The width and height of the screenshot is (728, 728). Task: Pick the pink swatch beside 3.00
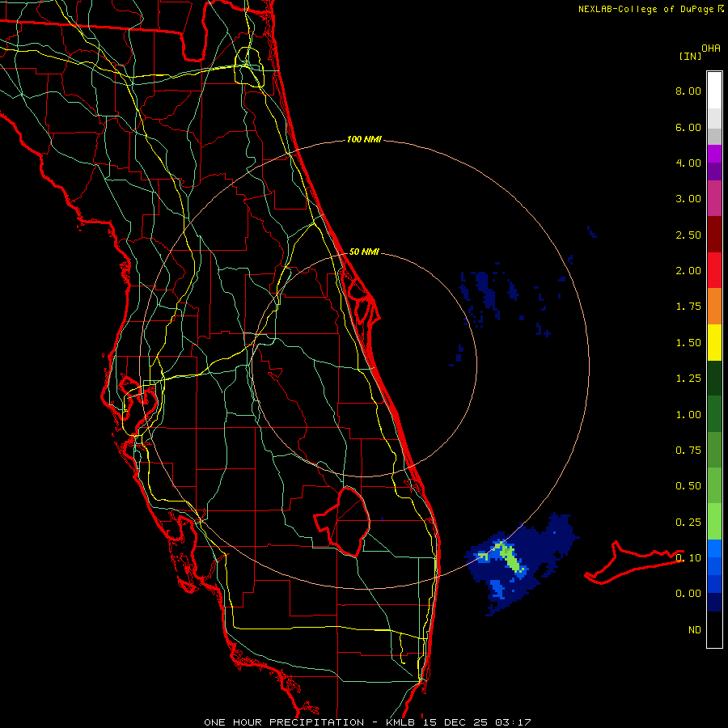coord(714,198)
